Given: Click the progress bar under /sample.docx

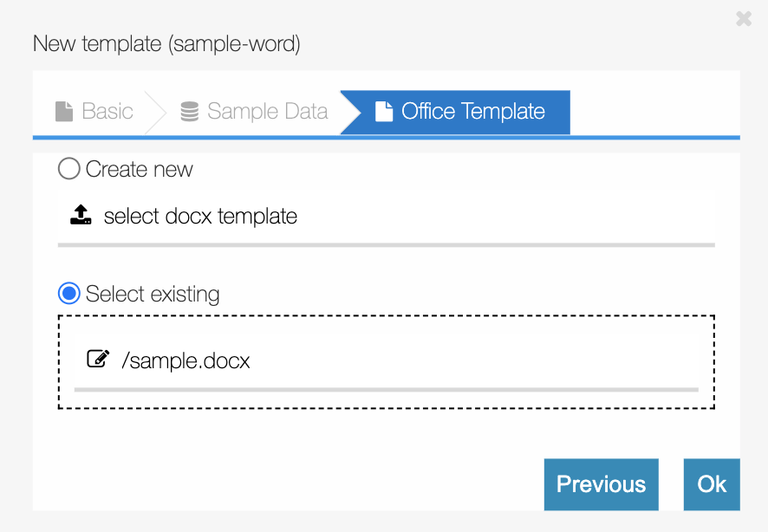Looking at the screenshot, I should (387, 390).
